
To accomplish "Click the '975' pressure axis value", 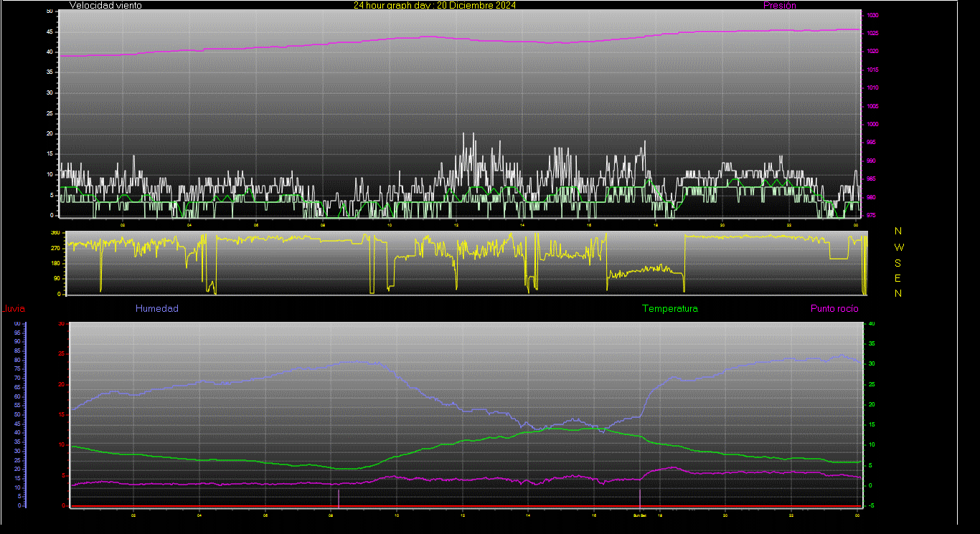I will 872,214.
